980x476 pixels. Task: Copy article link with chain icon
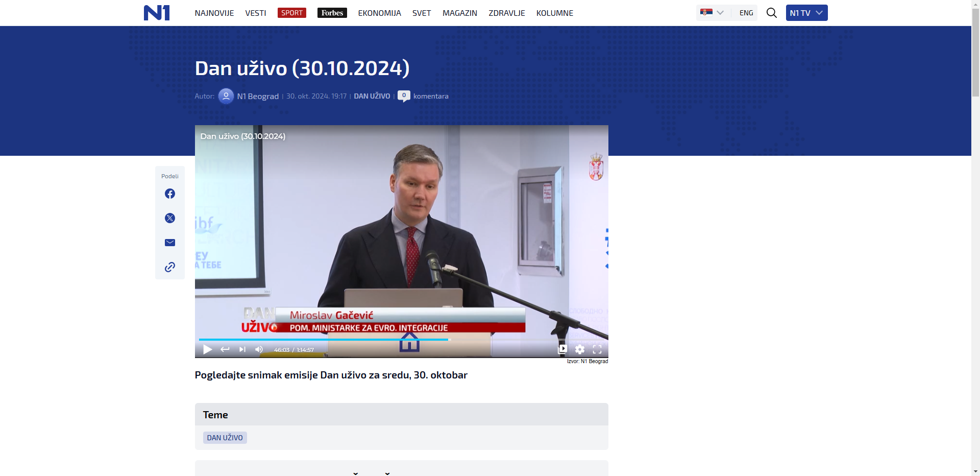coord(170,267)
